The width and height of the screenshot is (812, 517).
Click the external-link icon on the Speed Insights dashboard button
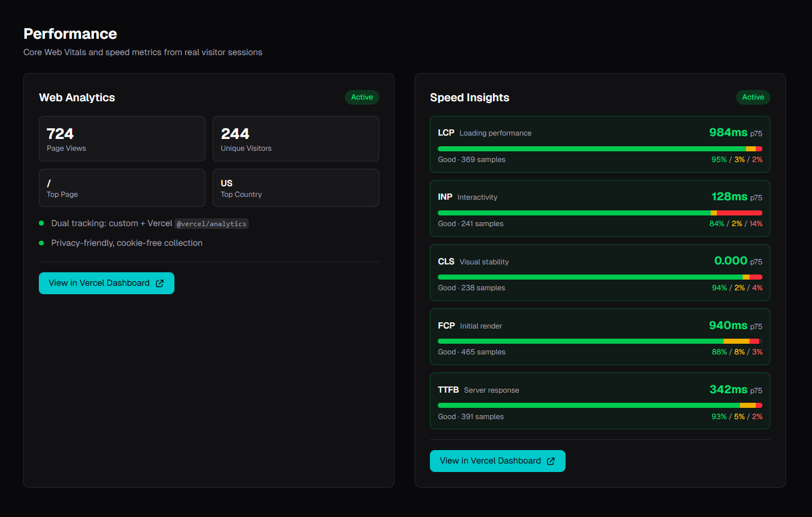pos(550,461)
